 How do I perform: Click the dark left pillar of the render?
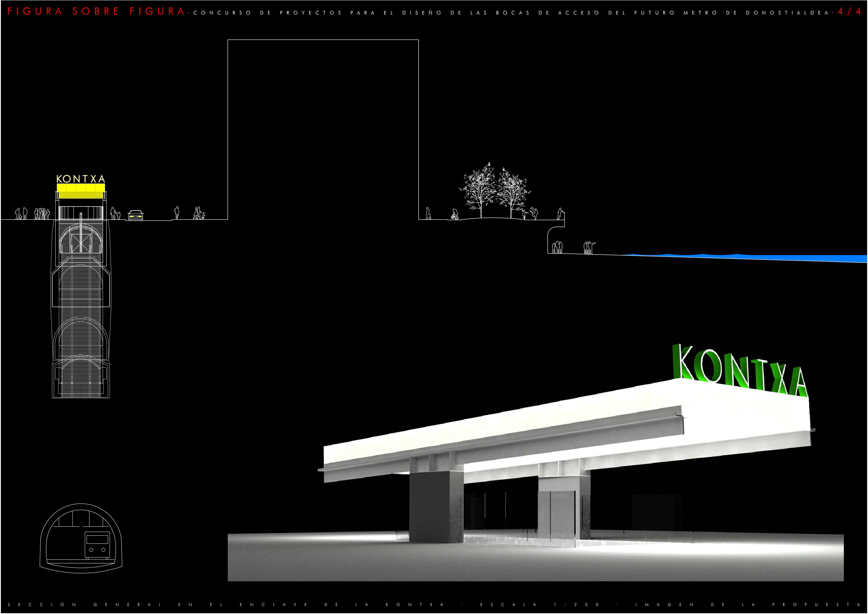[436, 507]
